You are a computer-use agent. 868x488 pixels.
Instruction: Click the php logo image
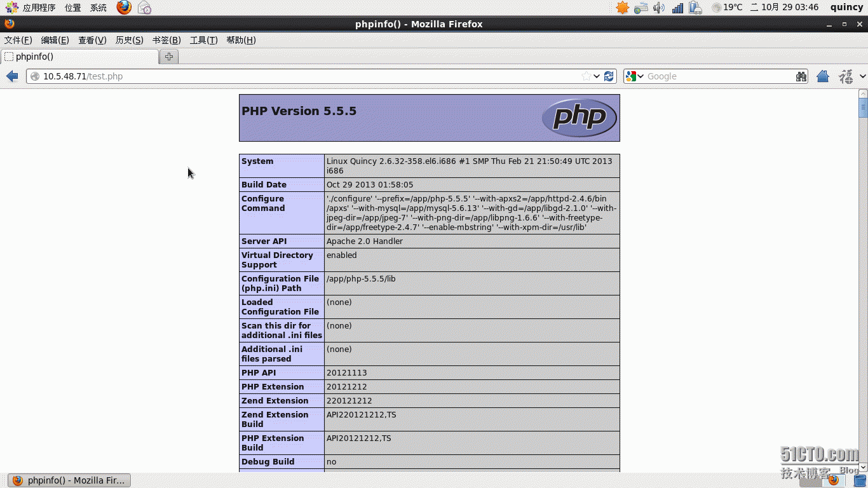tap(579, 118)
